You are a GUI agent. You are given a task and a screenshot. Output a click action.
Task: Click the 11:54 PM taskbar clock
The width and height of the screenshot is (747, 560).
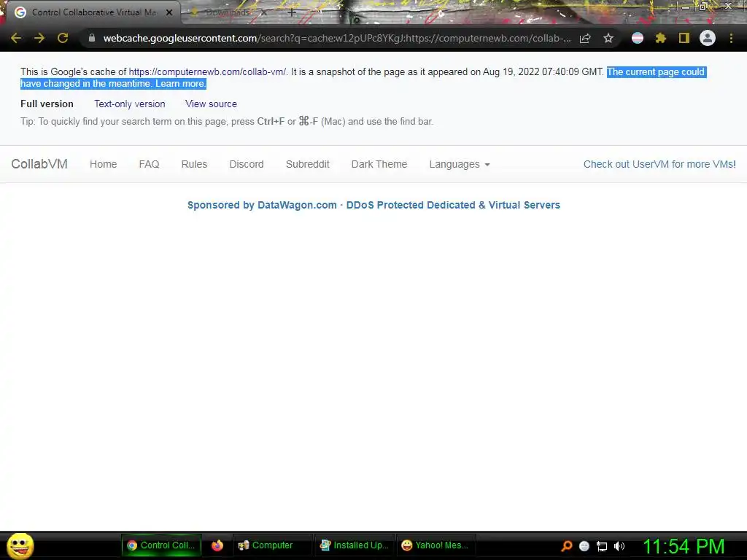coord(684,546)
